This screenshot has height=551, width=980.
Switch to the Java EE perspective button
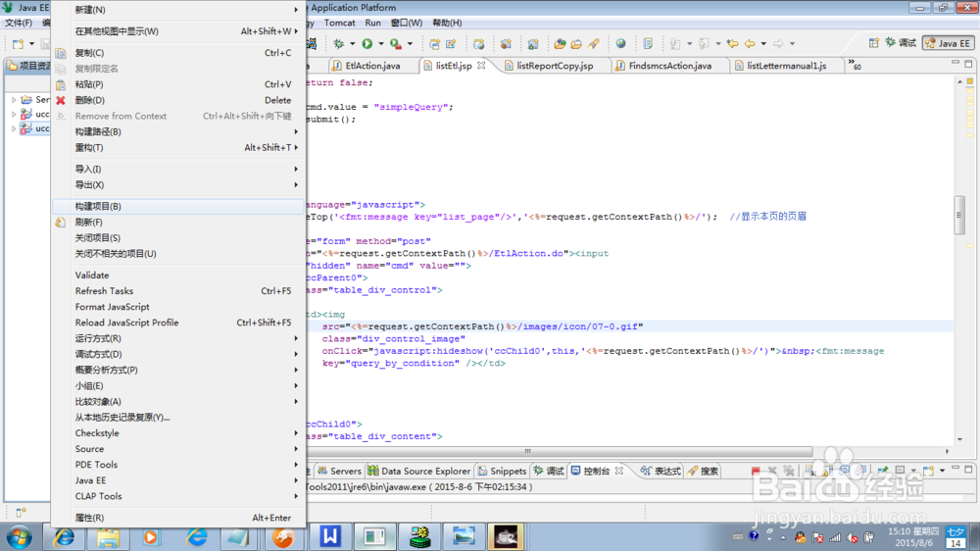pos(948,43)
